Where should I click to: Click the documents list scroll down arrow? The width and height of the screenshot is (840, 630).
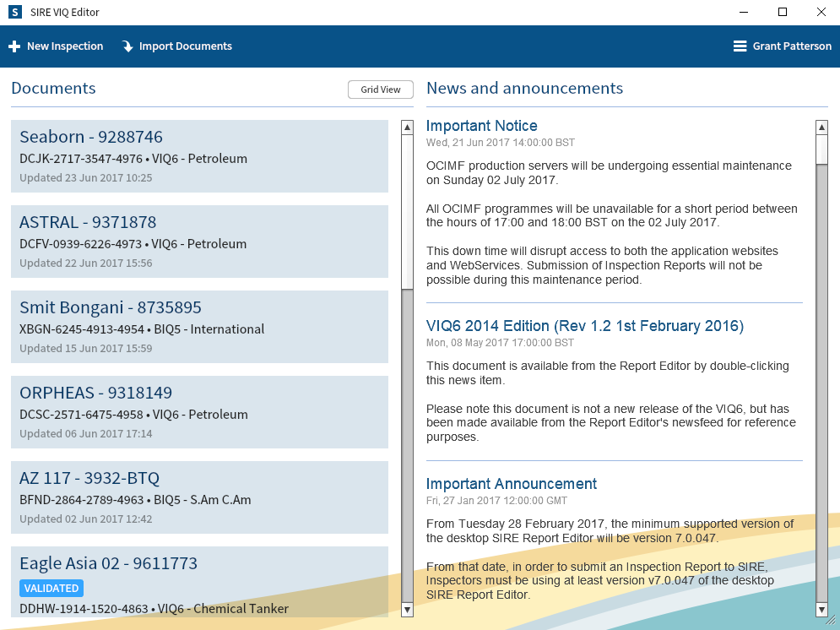pos(407,610)
